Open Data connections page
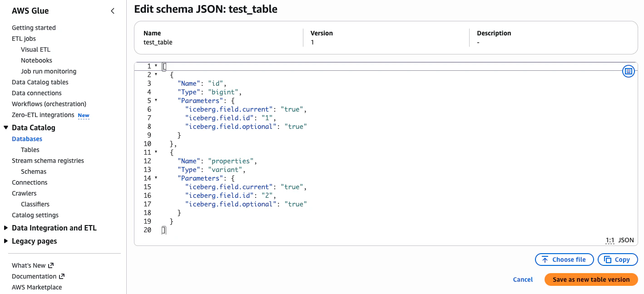This screenshot has width=644, height=294. tap(37, 93)
